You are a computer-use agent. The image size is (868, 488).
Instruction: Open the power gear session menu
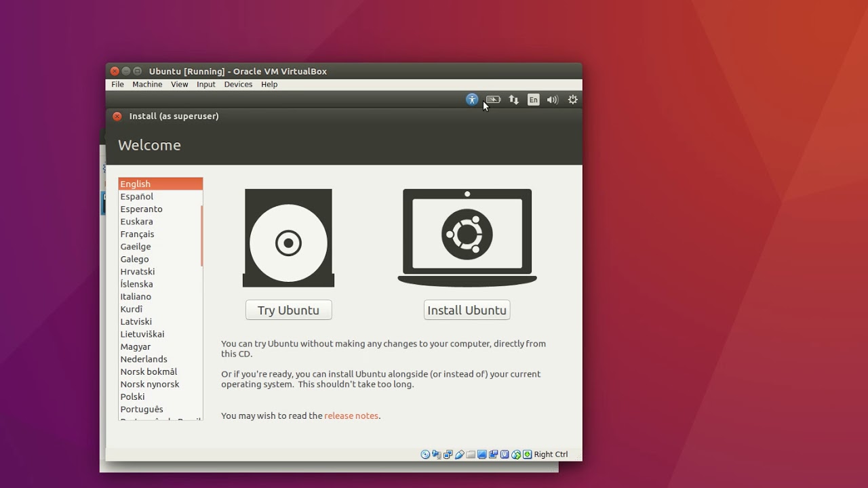tap(573, 100)
